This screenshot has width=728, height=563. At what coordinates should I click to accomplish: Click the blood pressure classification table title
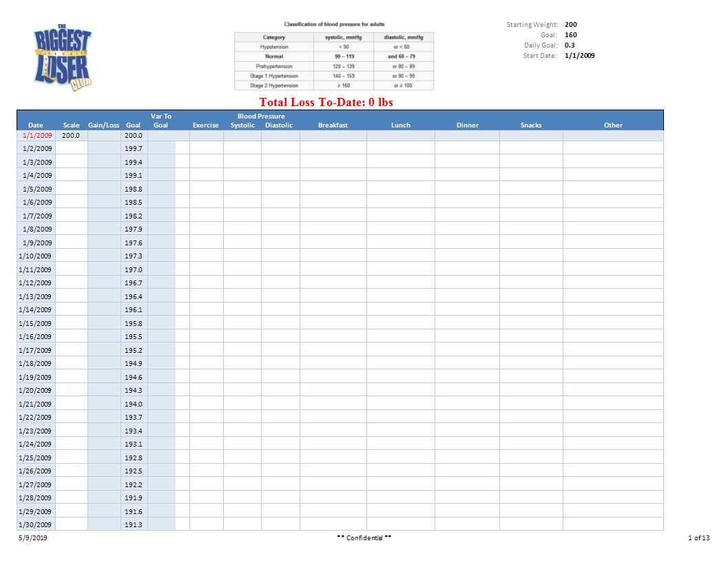point(334,24)
